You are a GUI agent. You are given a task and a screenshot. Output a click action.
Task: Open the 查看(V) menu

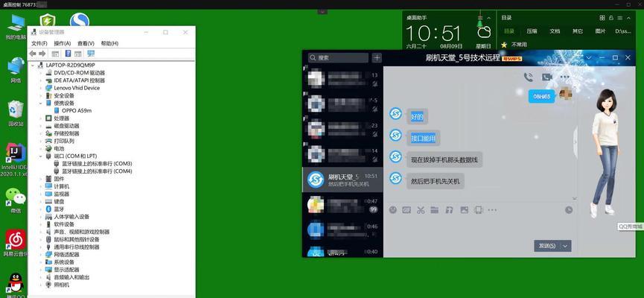(86, 43)
